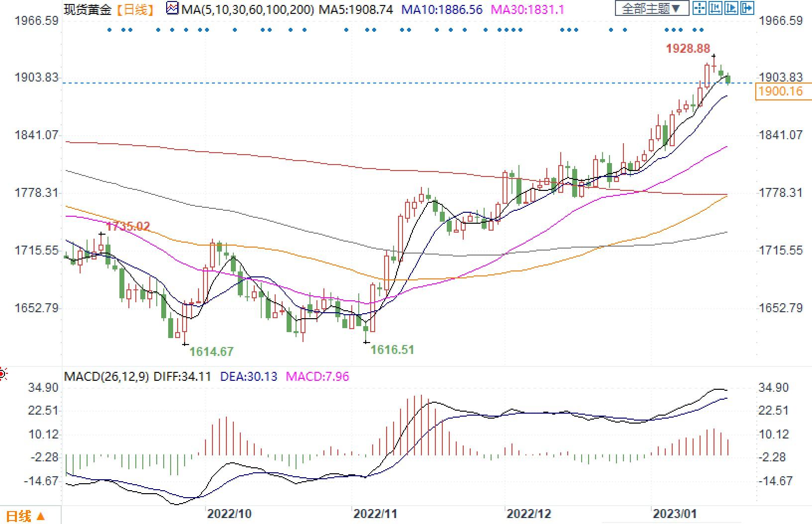Click the MA10:1886.56 value legend
This screenshot has width=812, height=524.
pos(441,9)
